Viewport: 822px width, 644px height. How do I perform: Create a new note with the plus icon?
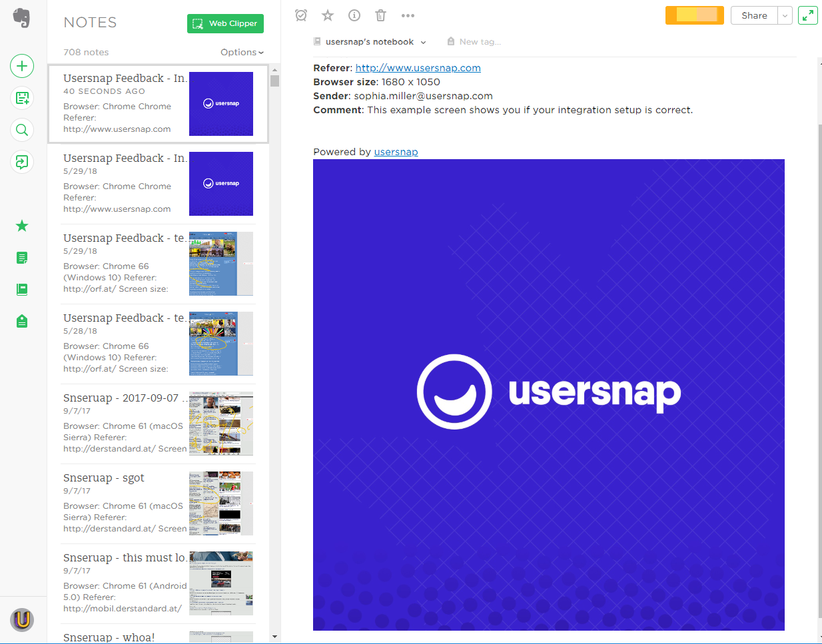(22, 66)
